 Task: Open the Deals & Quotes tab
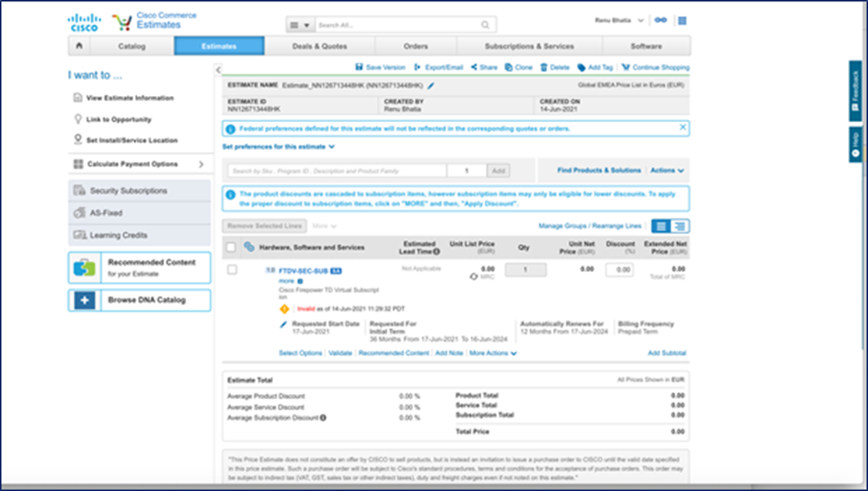click(x=319, y=46)
